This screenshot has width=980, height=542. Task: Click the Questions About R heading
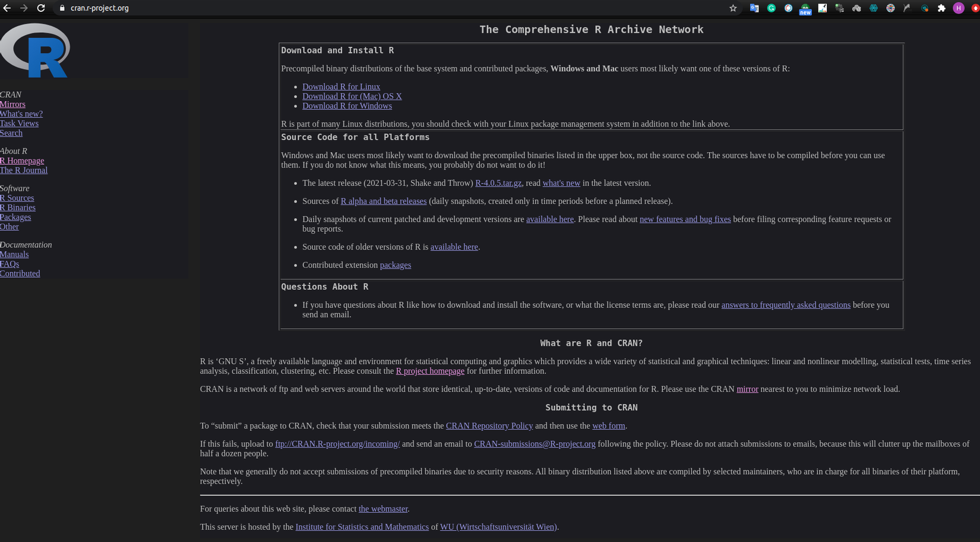point(325,287)
